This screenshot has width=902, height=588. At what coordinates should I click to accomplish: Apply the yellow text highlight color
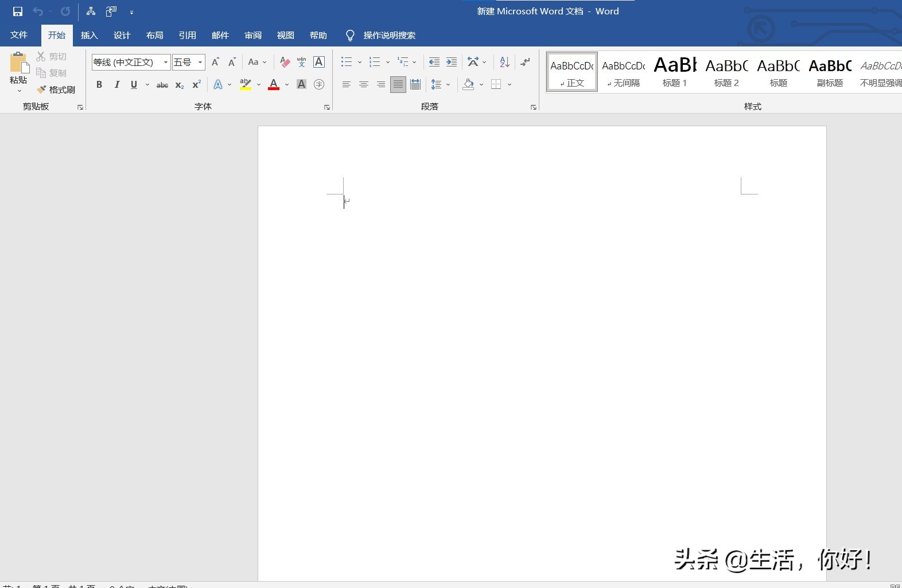coord(246,84)
